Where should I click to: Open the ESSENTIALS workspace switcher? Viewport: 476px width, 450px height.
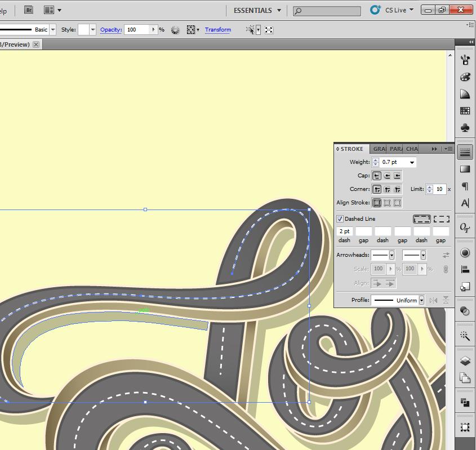click(257, 10)
